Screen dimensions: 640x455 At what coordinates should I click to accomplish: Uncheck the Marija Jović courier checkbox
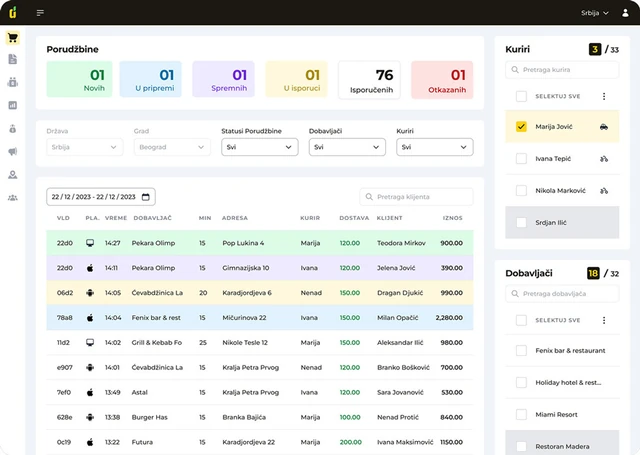point(521,127)
